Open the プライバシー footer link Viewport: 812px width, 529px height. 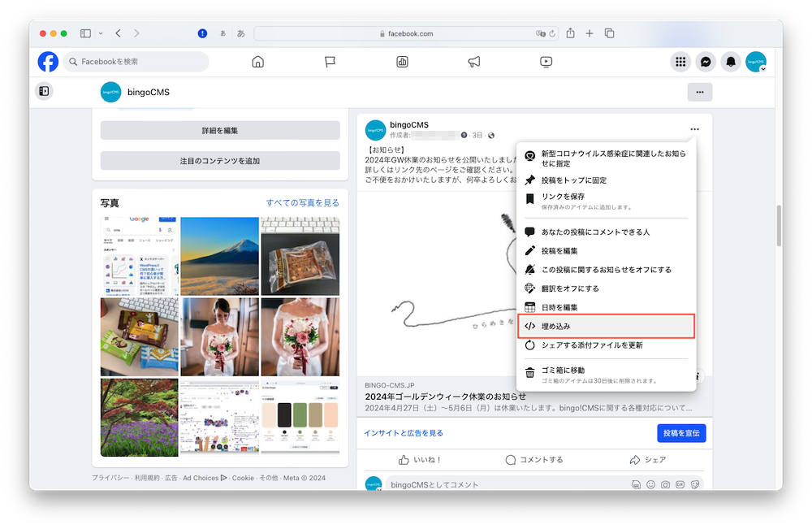pos(110,478)
